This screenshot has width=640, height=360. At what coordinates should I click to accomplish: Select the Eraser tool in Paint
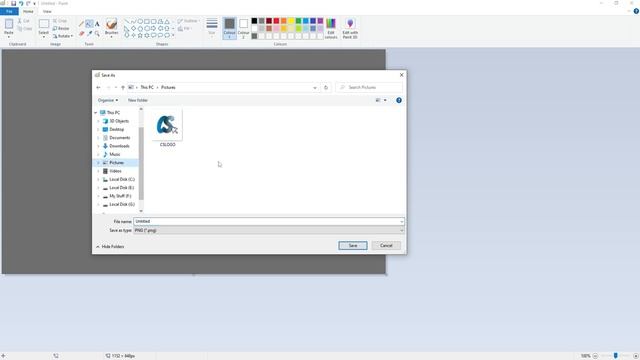click(81, 33)
